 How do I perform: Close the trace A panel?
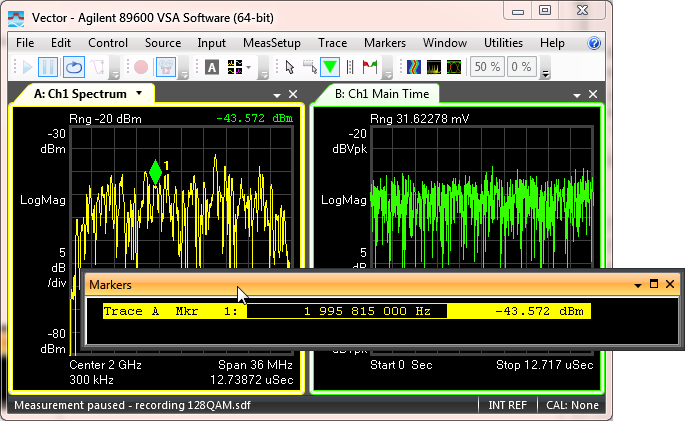[x=293, y=94]
